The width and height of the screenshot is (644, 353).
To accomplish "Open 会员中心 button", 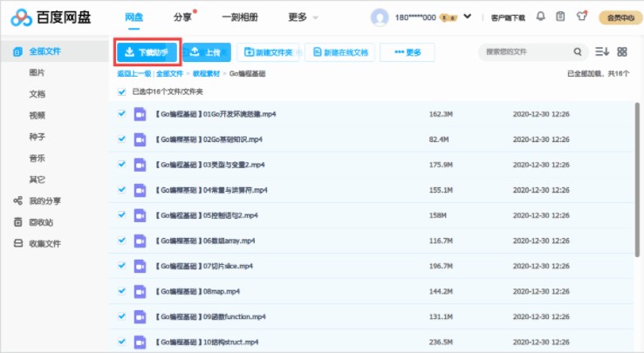I will [x=620, y=17].
